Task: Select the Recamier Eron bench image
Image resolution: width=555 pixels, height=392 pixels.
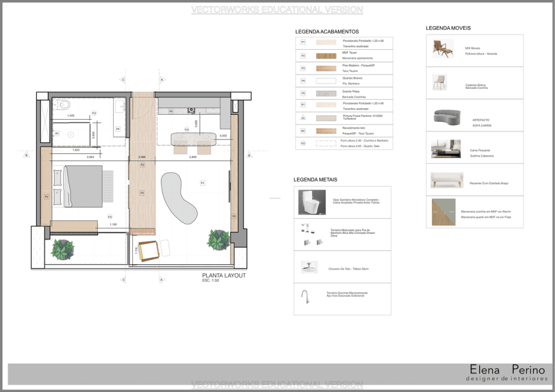Action: (x=447, y=180)
